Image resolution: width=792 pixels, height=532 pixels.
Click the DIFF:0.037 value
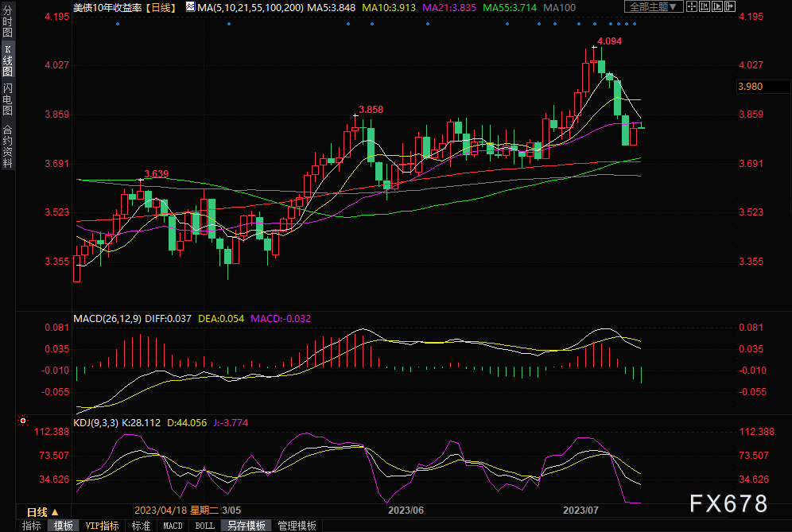coord(169,319)
